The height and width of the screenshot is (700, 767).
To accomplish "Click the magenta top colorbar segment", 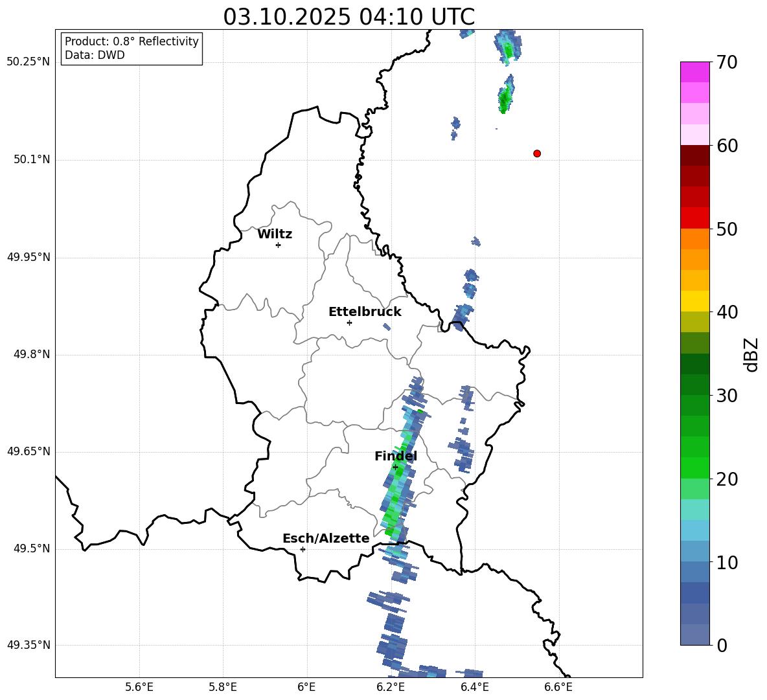I will point(694,72).
